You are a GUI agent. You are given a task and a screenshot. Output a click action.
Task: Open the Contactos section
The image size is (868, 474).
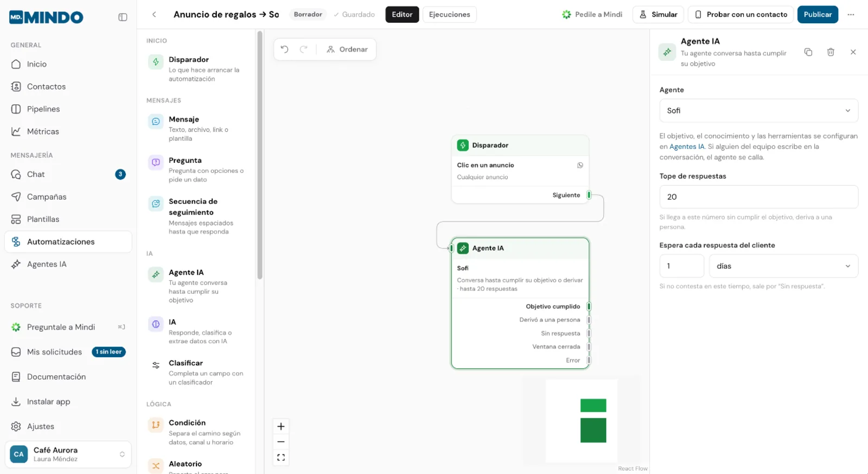click(68, 87)
